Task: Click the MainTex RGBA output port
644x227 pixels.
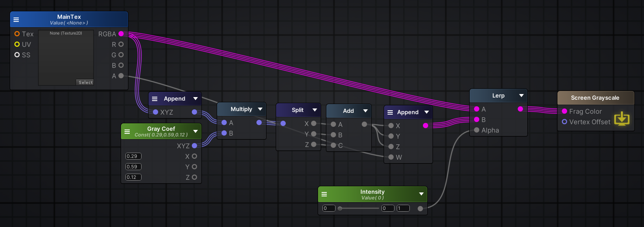Action: click(121, 34)
